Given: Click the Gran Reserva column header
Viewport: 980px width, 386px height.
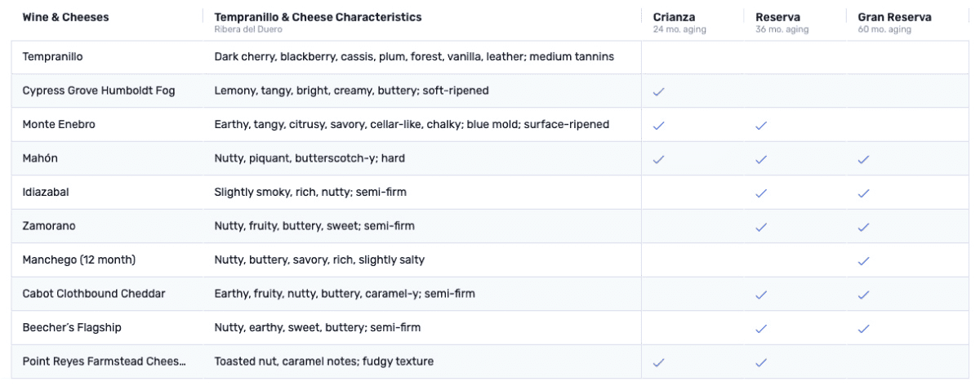Looking at the screenshot, I should tap(894, 17).
